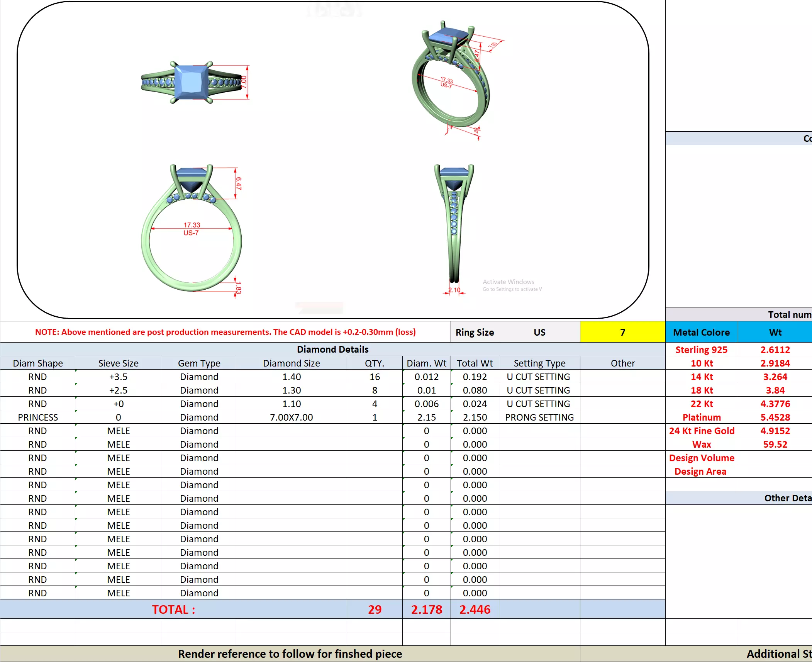The image size is (812, 662).
Task: Click the Render reference to follow banner
Action: pyautogui.click(x=290, y=654)
